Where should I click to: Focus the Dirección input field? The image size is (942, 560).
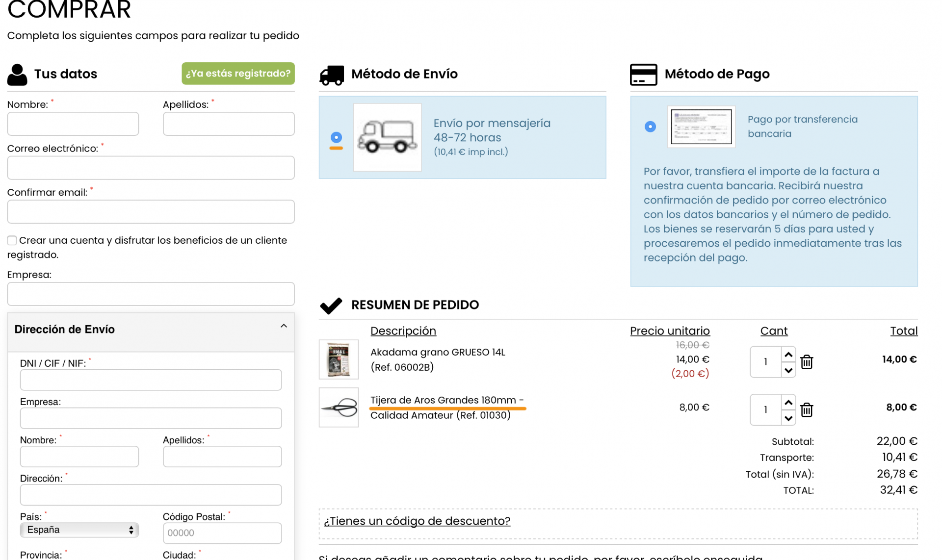tap(151, 495)
